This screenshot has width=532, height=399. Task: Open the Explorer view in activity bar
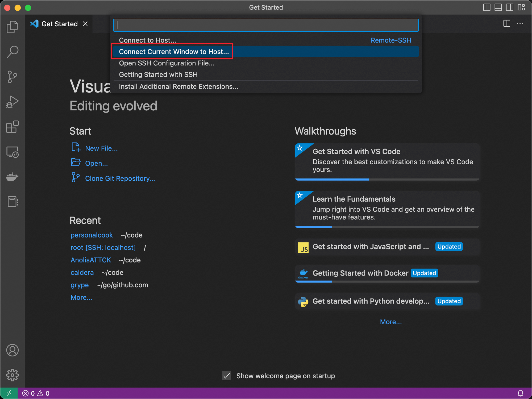click(12, 27)
